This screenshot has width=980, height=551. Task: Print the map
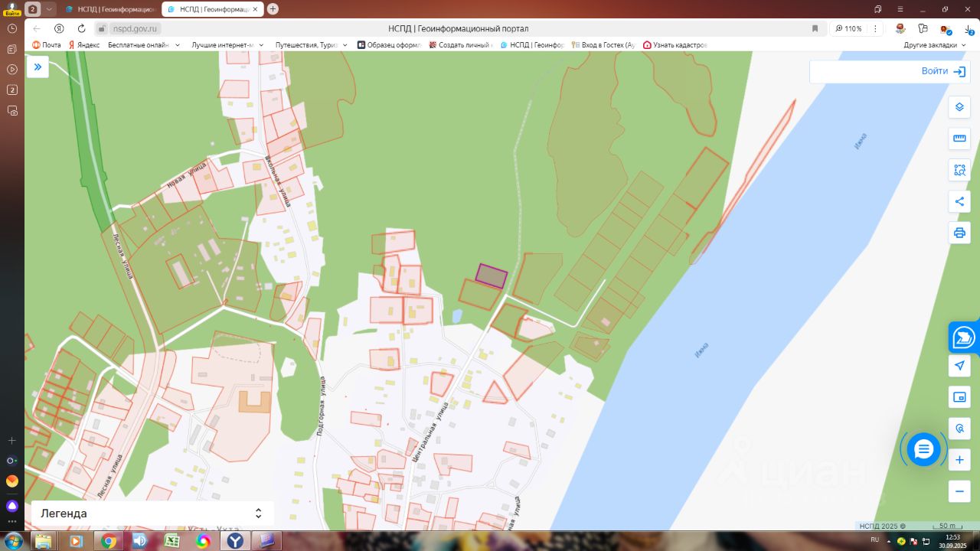tap(959, 233)
